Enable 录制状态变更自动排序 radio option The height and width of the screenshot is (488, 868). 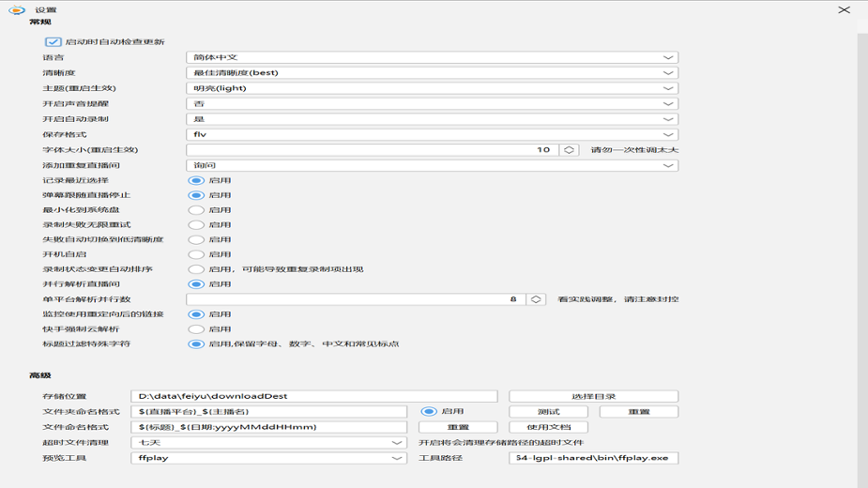[x=196, y=269]
